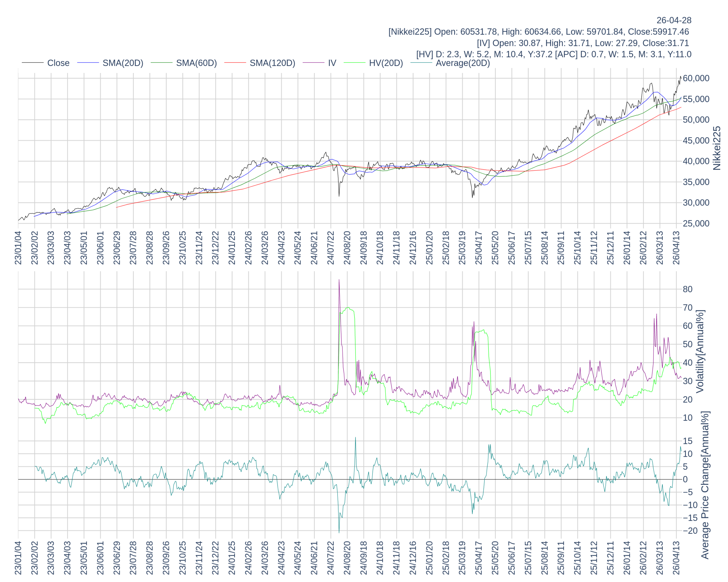Image resolution: width=728 pixels, height=582 pixels.
Task: Hide the SMA(120D) legend item
Action: pos(272,63)
